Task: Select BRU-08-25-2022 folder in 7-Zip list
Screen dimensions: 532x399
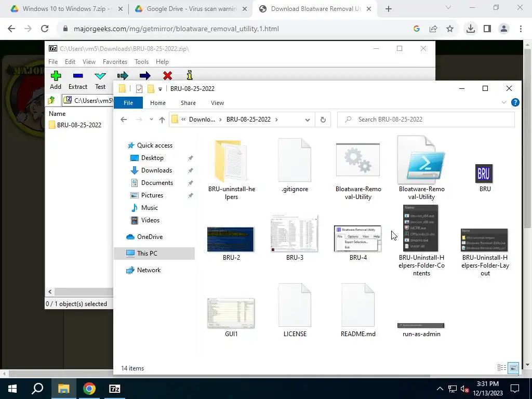Action: pyautogui.click(x=75, y=125)
